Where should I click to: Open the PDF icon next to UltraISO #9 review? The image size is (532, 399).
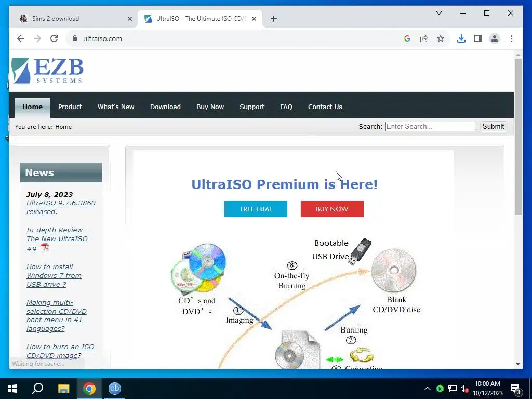click(45, 248)
